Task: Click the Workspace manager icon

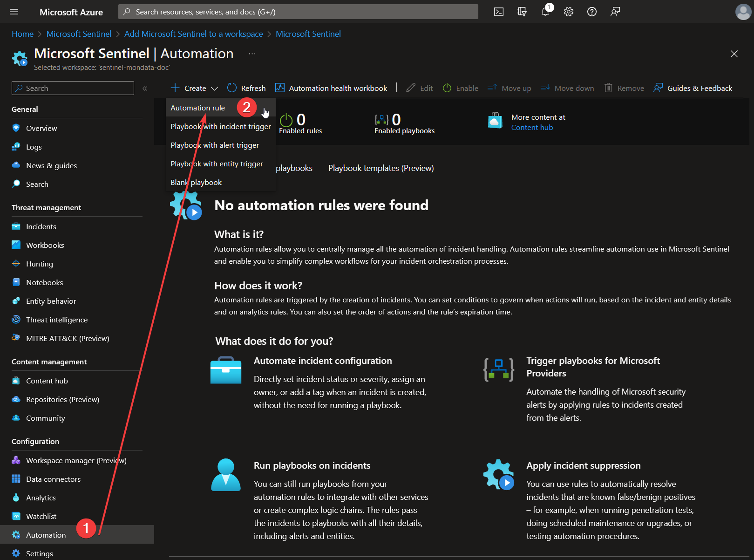Action: (x=16, y=460)
